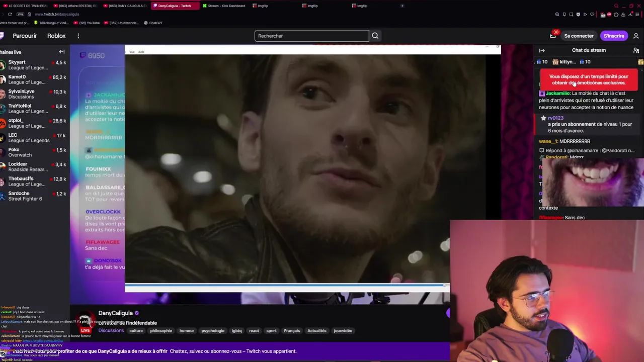This screenshot has width=644, height=362.
Task: Open Sardoche Street Fighter 6 channel
Action: point(33,196)
